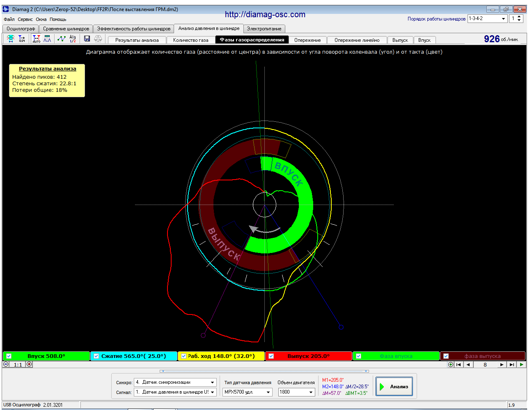Viewport: 532px width, 410px height.
Task: Click the Анализ button
Action: click(394, 387)
